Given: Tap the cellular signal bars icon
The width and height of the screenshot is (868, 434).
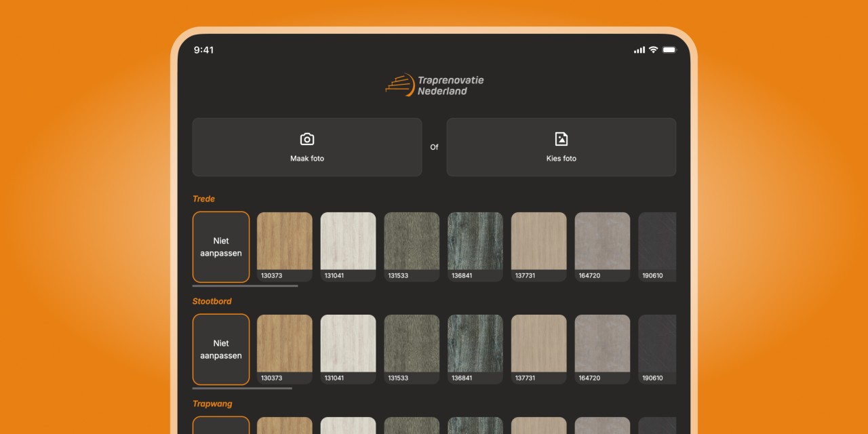Looking at the screenshot, I should click(x=639, y=50).
